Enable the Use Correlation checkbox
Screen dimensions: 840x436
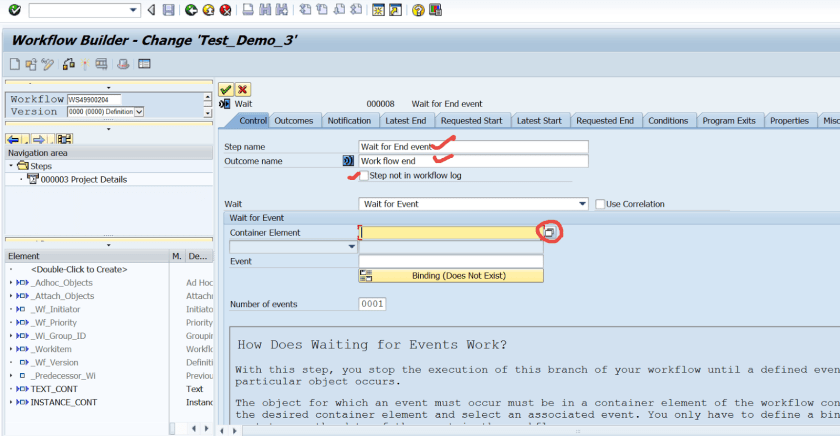600,204
